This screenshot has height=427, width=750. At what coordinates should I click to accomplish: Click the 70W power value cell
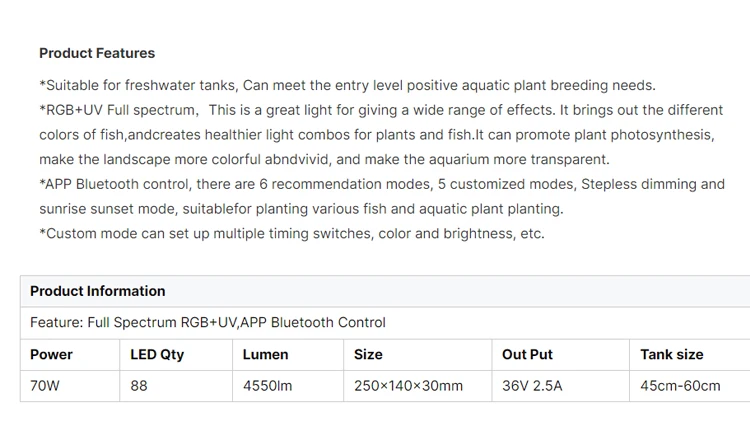pyautogui.click(x=70, y=386)
